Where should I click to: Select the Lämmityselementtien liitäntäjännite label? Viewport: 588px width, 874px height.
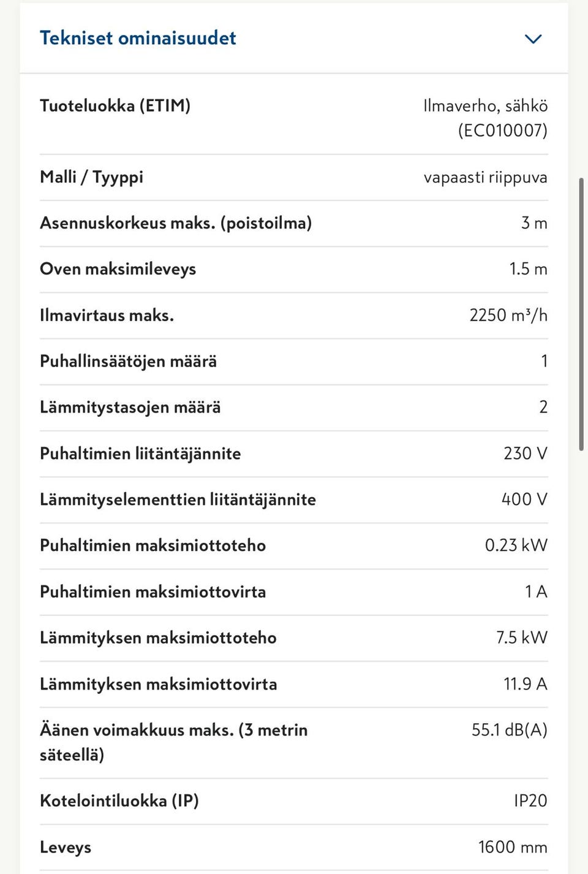(x=178, y=500)
